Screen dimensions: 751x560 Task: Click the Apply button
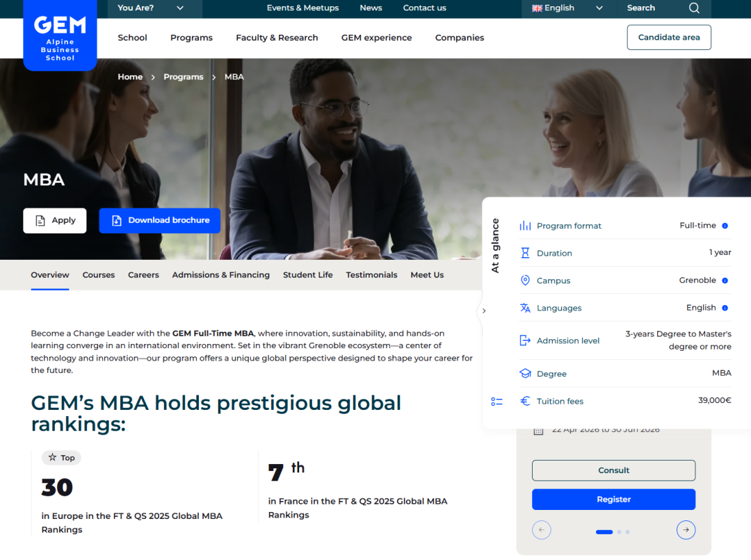[55, 220]
